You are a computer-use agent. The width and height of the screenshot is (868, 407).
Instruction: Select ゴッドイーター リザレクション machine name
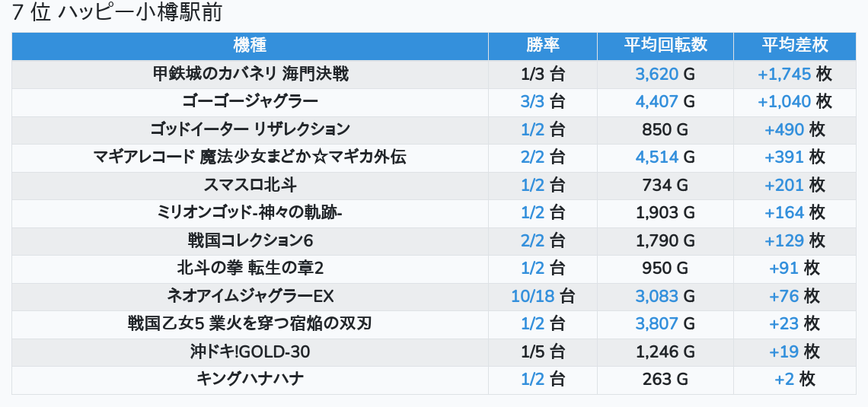point(251,129)
